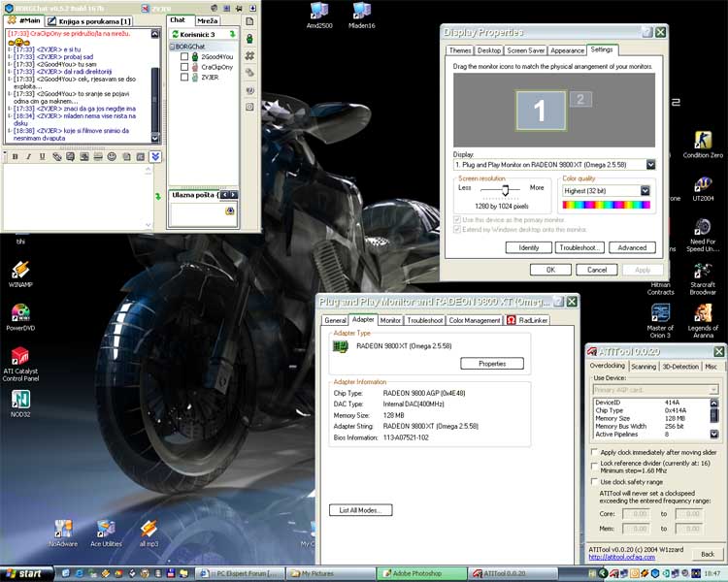The width and height of the screenshot is (728, 582).
Task: Click the underline formatting icon in BORGChat
Action: 43,156
